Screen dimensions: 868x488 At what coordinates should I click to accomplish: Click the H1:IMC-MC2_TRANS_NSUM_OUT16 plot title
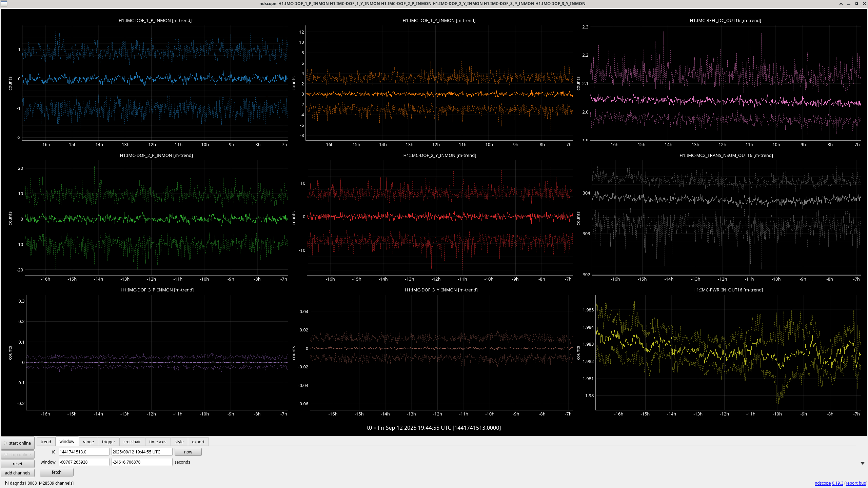pyautogui.click(x=726, y=156)
